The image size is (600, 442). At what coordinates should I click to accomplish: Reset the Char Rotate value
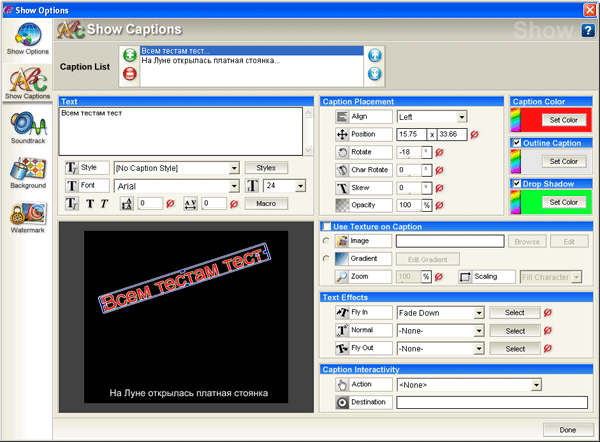click(x=439, y=170)
